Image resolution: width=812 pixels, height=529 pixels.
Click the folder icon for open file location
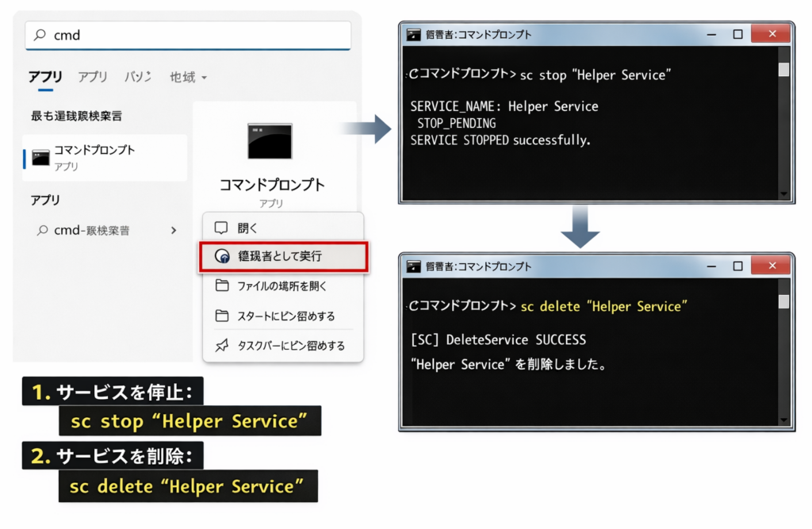pos(222,286)
